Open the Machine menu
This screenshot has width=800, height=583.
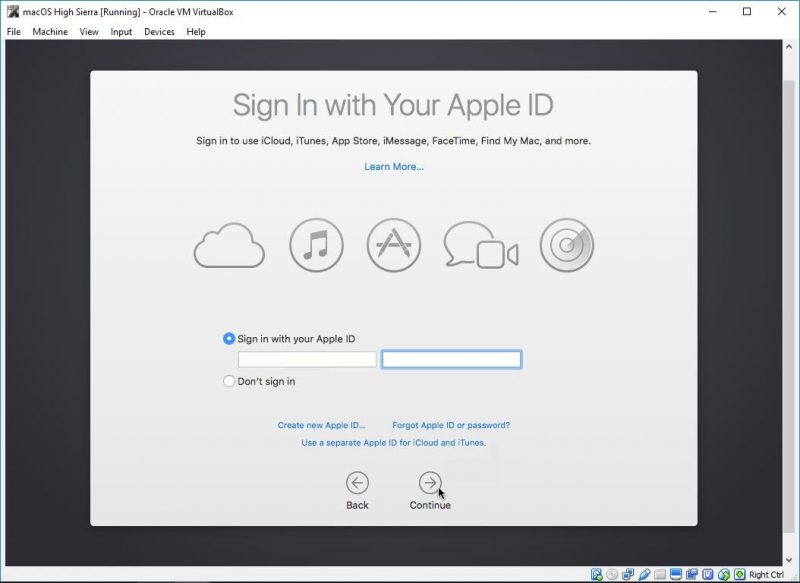(x=50, y=32)
